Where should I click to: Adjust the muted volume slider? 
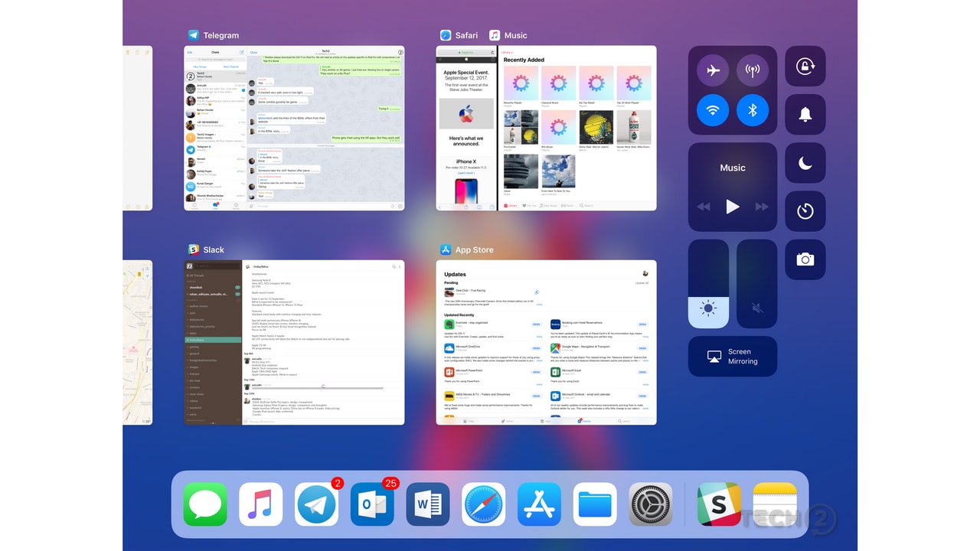[x=757, y=284]
